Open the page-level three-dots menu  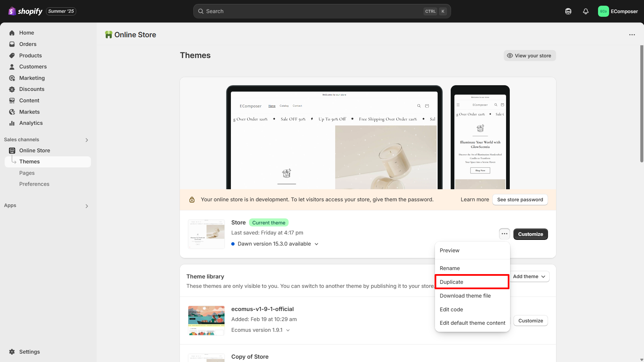coord(632,35)
